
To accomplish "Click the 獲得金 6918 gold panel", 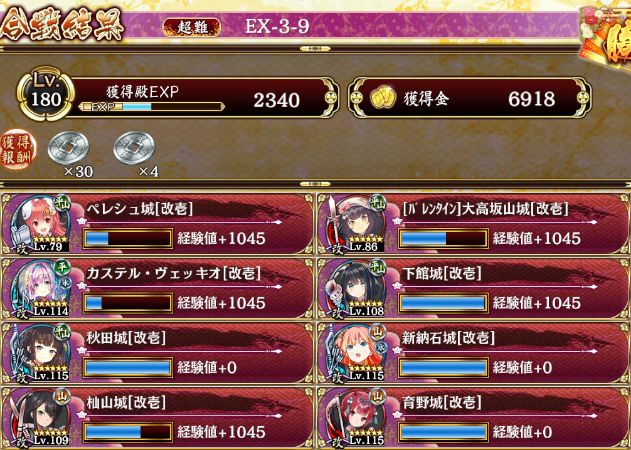I will pos(469,98).
